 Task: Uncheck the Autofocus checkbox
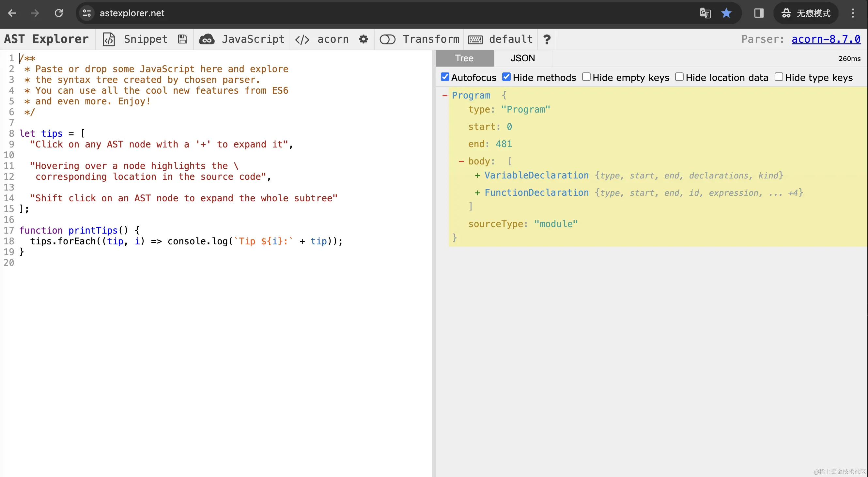[x=445, y=77]
